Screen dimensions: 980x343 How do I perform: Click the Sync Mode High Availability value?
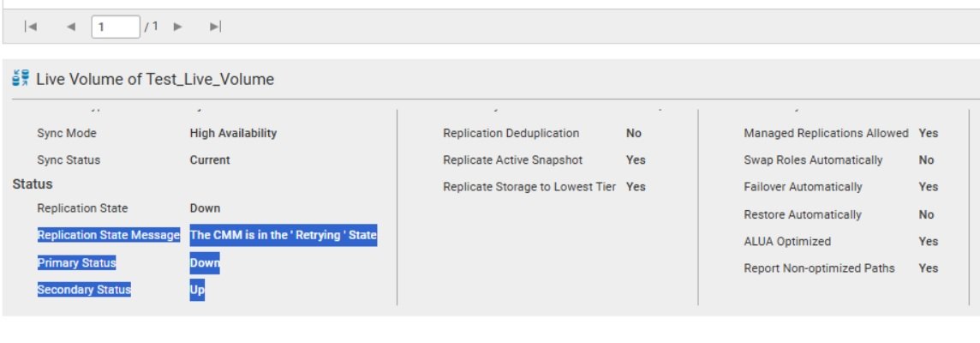233,133
